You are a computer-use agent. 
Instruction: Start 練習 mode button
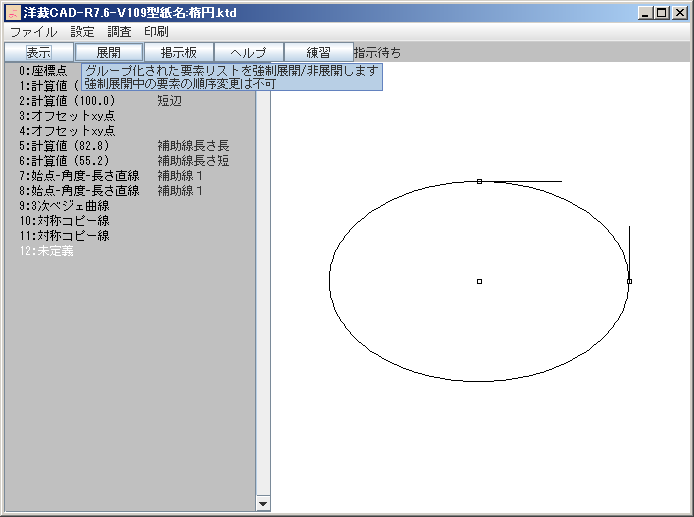point(319,52)
